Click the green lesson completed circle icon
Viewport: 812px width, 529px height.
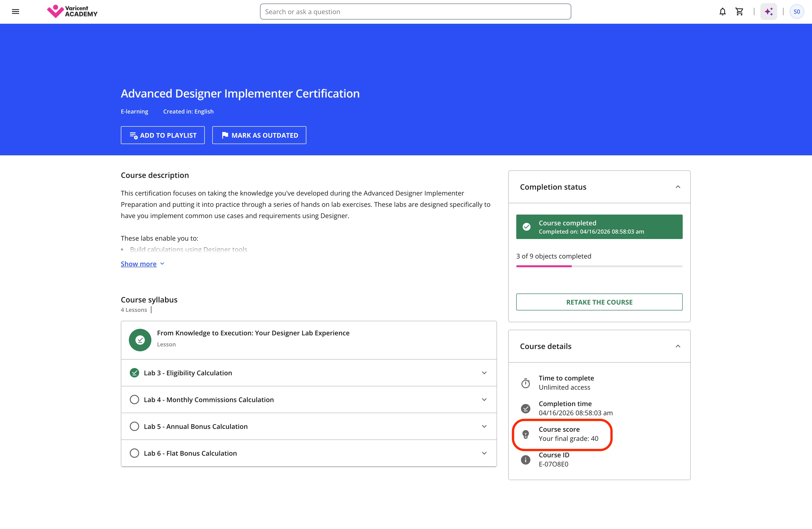[140, 340]
